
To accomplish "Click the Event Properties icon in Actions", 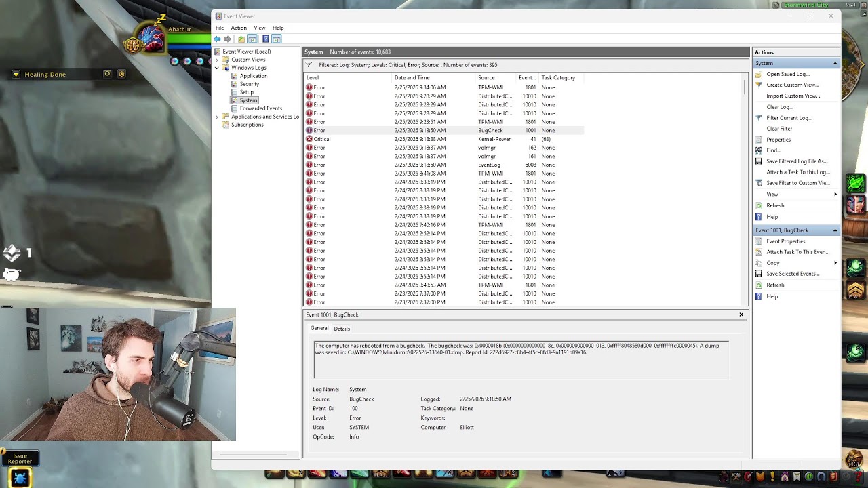I will pyautogui.click(x=759, y=241).
